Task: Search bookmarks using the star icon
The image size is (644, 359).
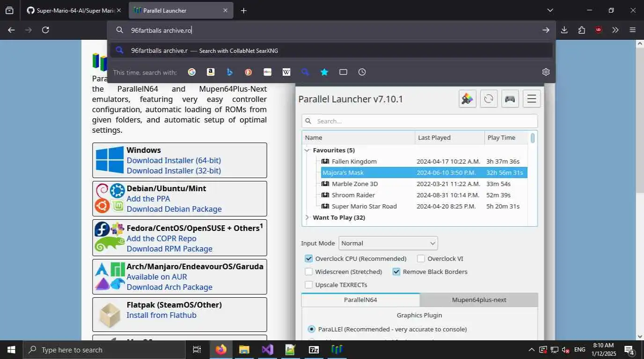Action: (x=324, y=72)
